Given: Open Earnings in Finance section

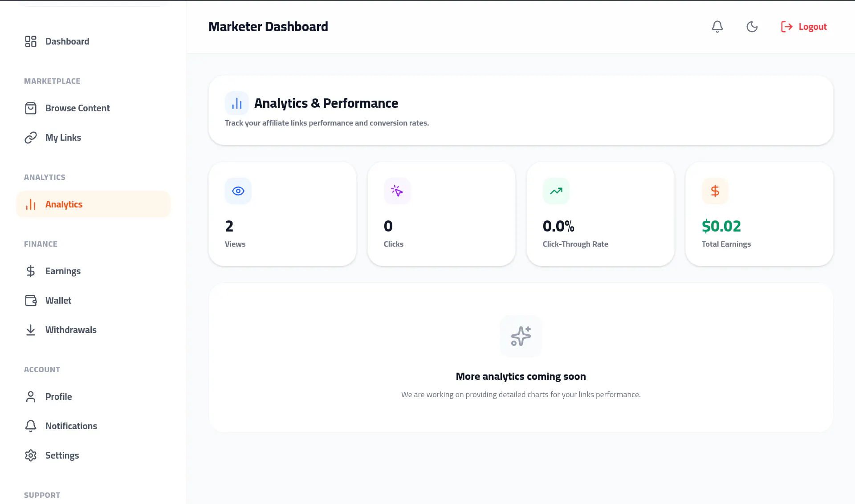Looking at the screenshot, I should point(94,271).
